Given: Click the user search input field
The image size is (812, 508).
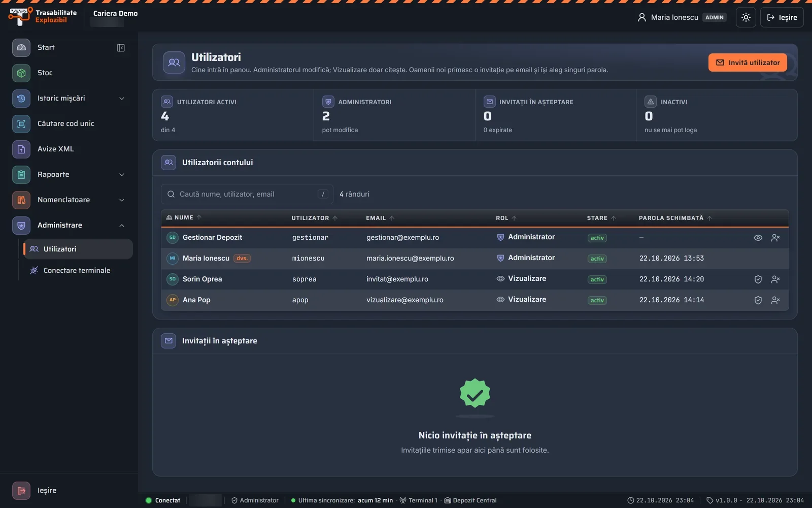Looking at the screenshot, I should [247, 194].
